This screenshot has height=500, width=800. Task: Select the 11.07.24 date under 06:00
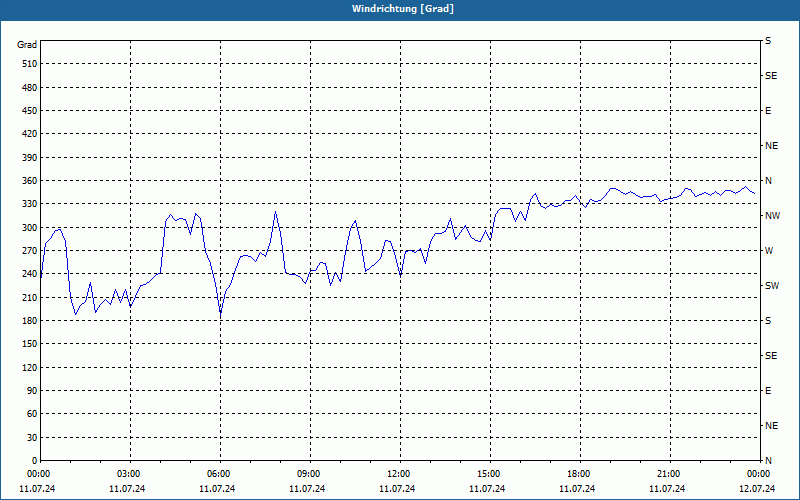(217, 489)
